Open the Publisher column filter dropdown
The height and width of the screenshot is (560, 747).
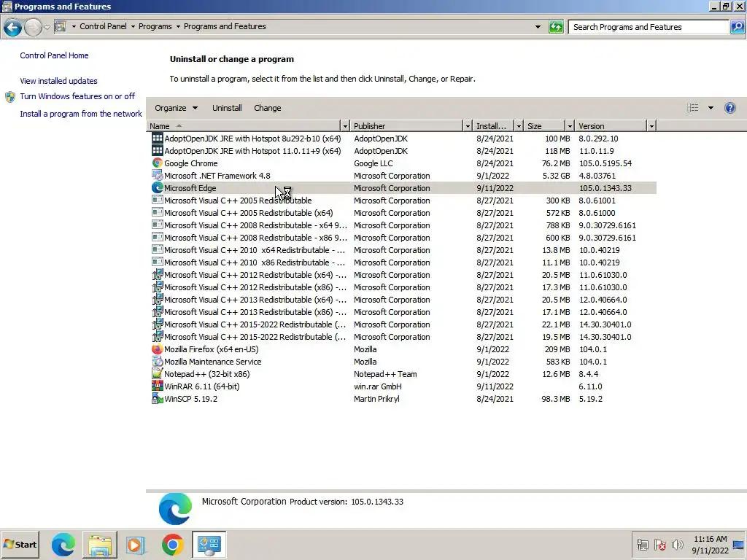pyautogui.click(x=468, y=125)
